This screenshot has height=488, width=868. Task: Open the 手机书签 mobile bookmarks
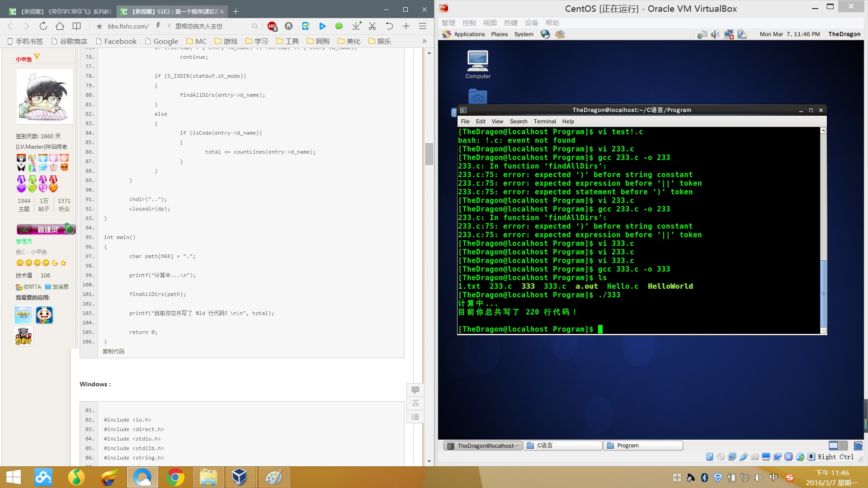coord(25,41)
